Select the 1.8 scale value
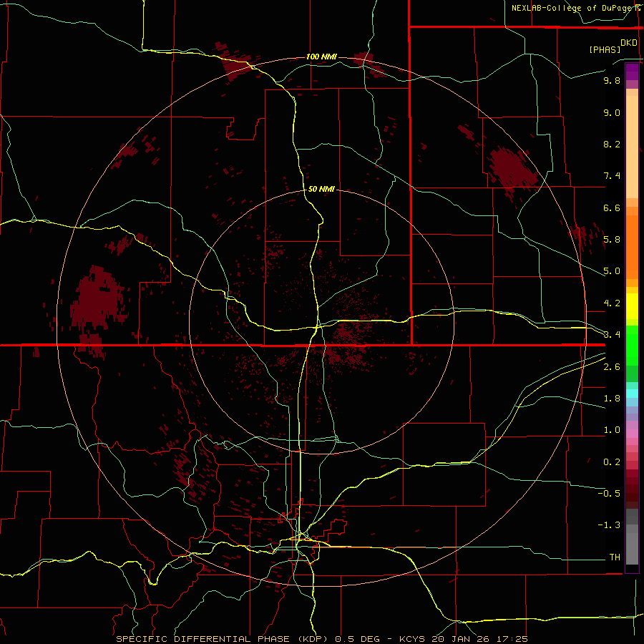644x644 pixels. (612, 399)
